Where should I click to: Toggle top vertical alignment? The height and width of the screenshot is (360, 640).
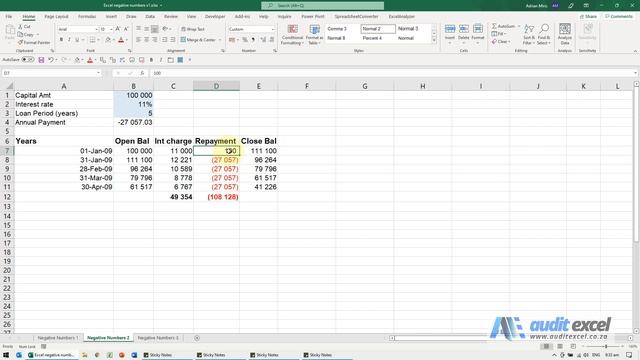pos(139,29)
